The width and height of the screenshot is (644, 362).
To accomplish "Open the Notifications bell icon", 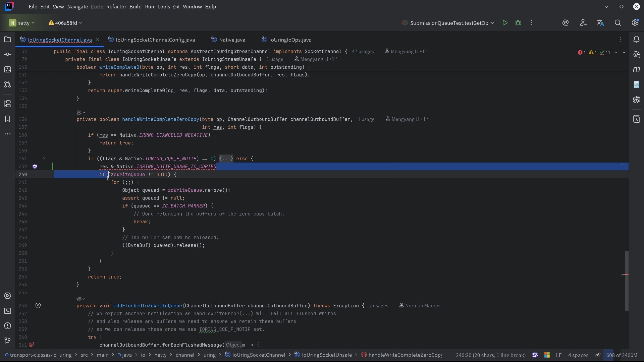I will 637,40.
